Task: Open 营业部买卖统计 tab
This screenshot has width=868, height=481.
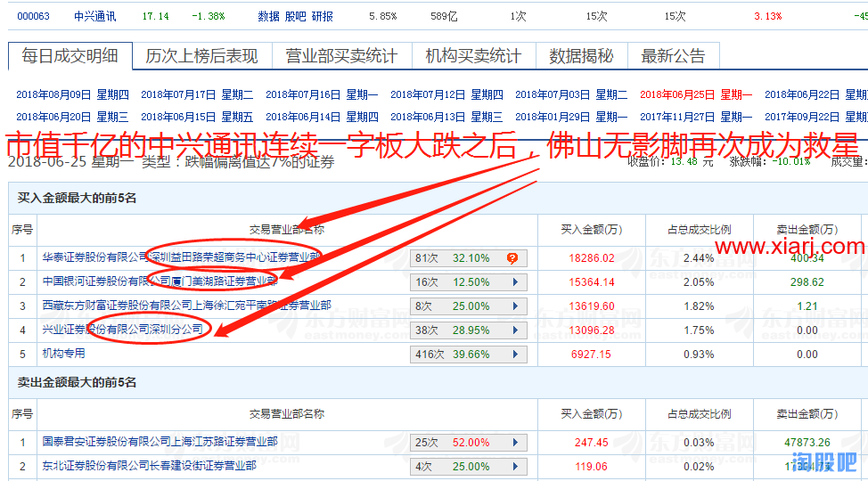Action: point(341,56)
